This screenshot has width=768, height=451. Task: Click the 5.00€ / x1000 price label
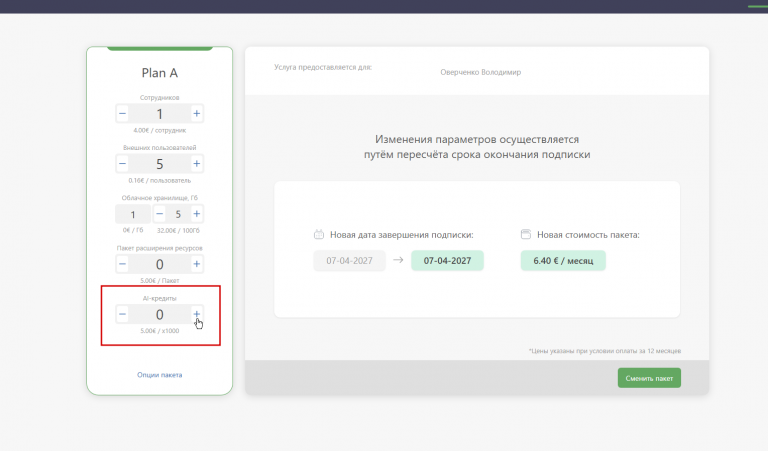(160, 331)
